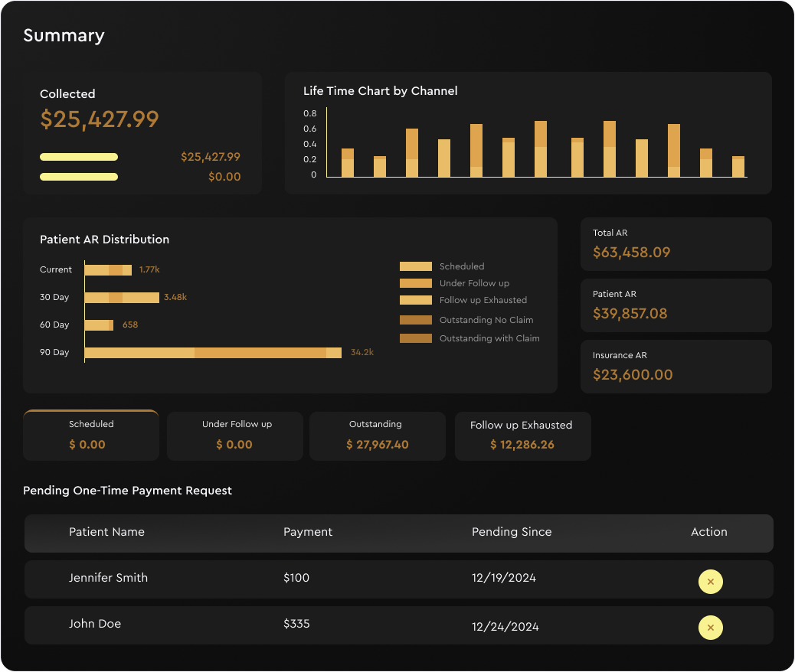Select the Outstanding No Claim legend swatch
Image resolution: width=795 pixels, height=672 pixels.
tap(415, 320)
